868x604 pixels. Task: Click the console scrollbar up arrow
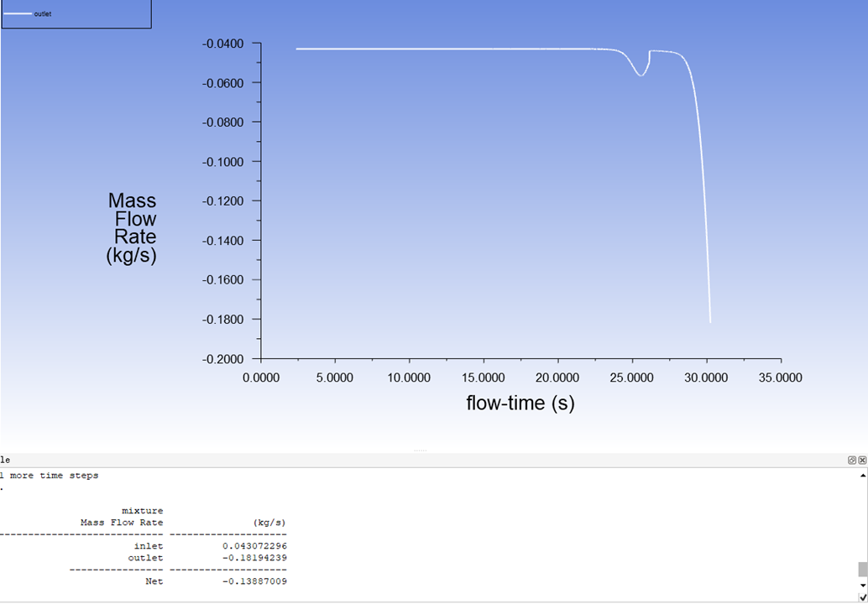click(862, 475)
